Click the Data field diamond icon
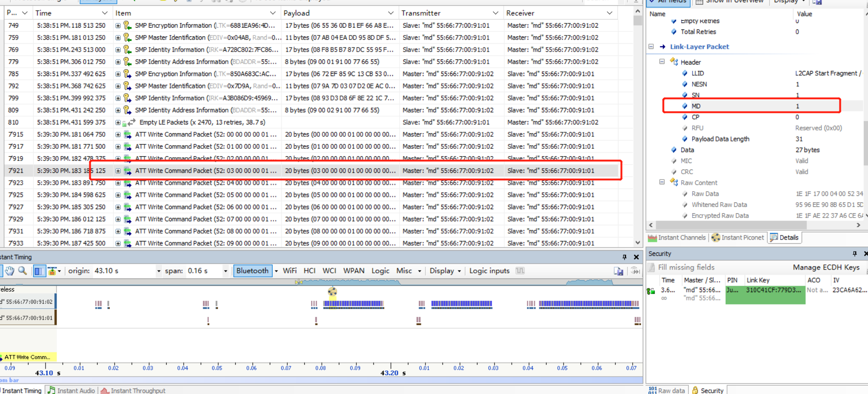This screenshot has width=868, height=394. pos(674,150)
